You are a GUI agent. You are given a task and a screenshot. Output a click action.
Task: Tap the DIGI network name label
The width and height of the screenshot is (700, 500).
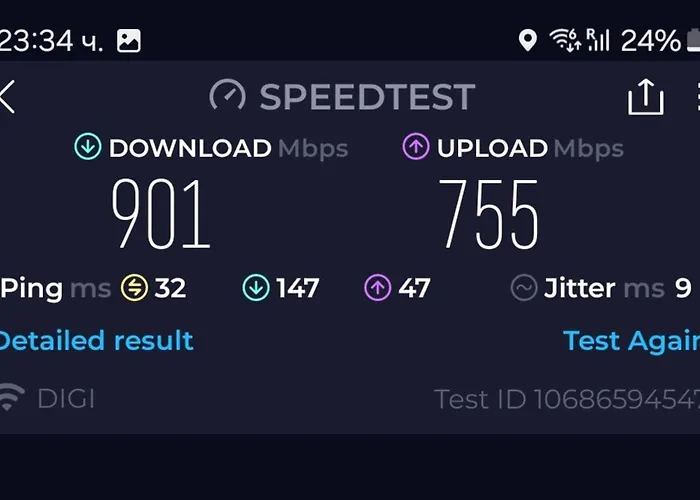pos(66,399)
